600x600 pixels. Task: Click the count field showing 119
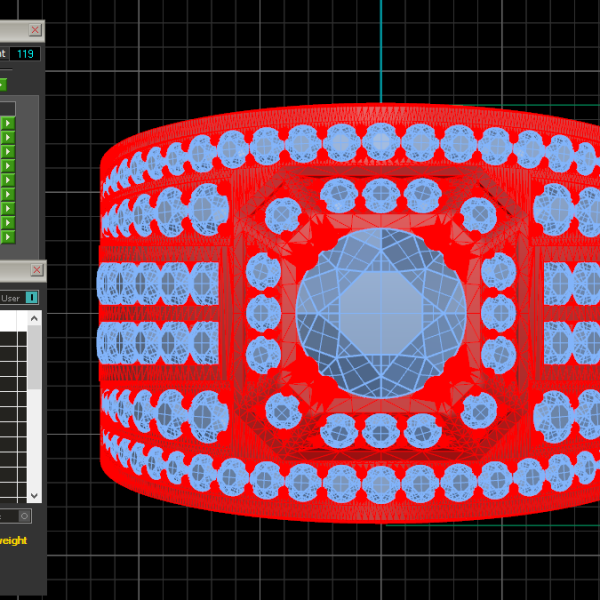click(x=25, y=53)
